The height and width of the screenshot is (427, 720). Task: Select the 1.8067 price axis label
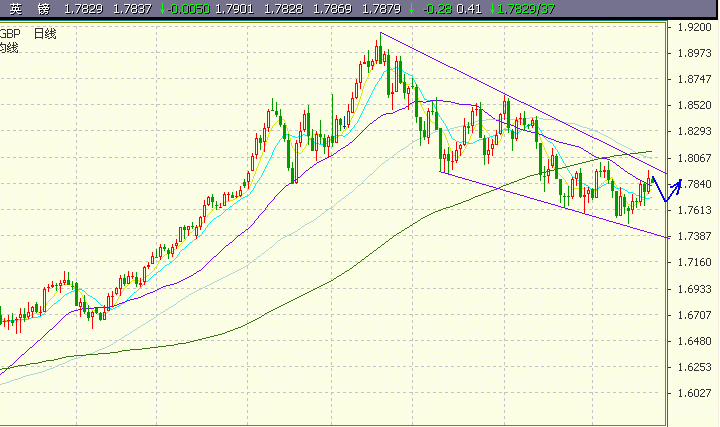[x=694, y=158]
